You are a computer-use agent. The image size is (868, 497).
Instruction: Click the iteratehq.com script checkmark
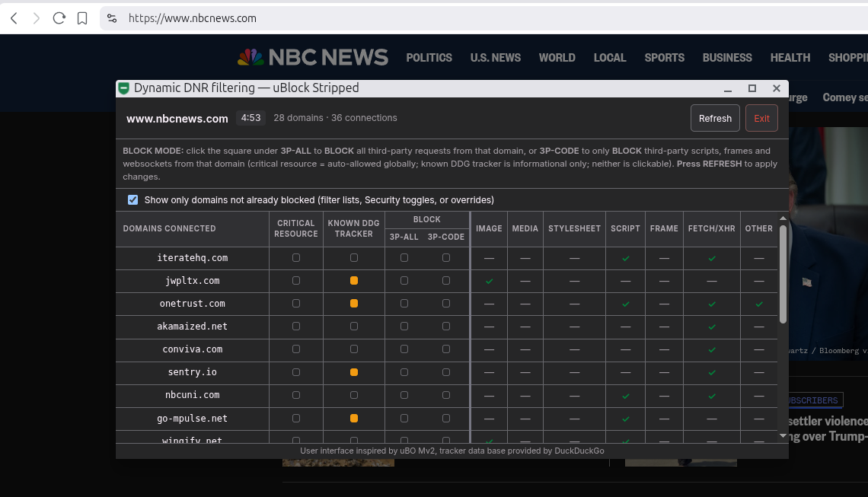pyautogui.click(x=626, y=259)
